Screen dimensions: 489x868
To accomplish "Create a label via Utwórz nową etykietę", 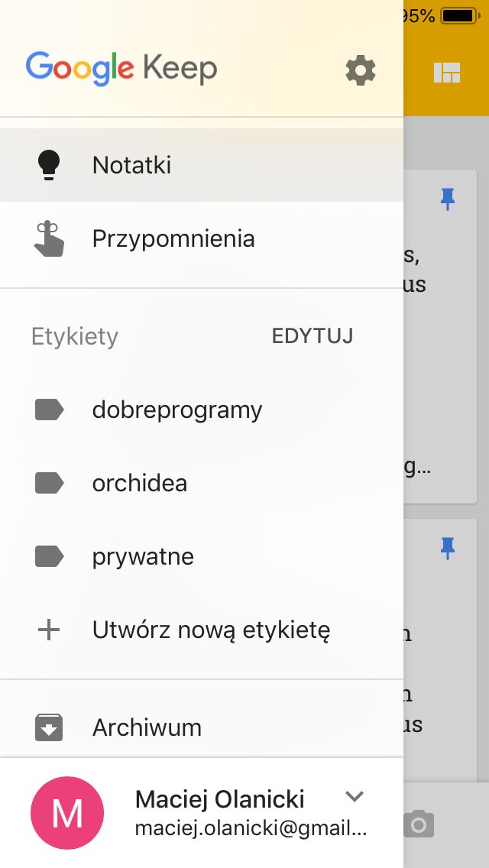I will [x=212, y=630].
